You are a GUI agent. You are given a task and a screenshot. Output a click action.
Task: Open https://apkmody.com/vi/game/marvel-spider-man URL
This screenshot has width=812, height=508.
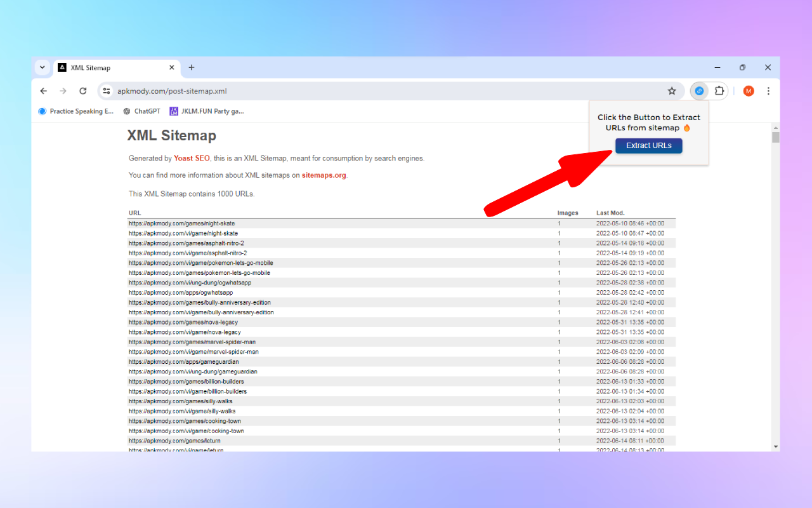(x=193, y=352)
